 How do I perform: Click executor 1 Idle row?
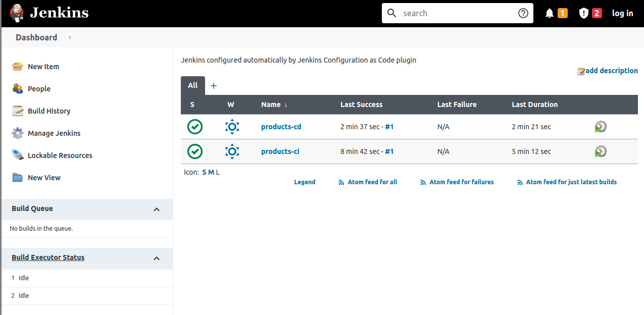pyautogui.click(x=87, y=278)
